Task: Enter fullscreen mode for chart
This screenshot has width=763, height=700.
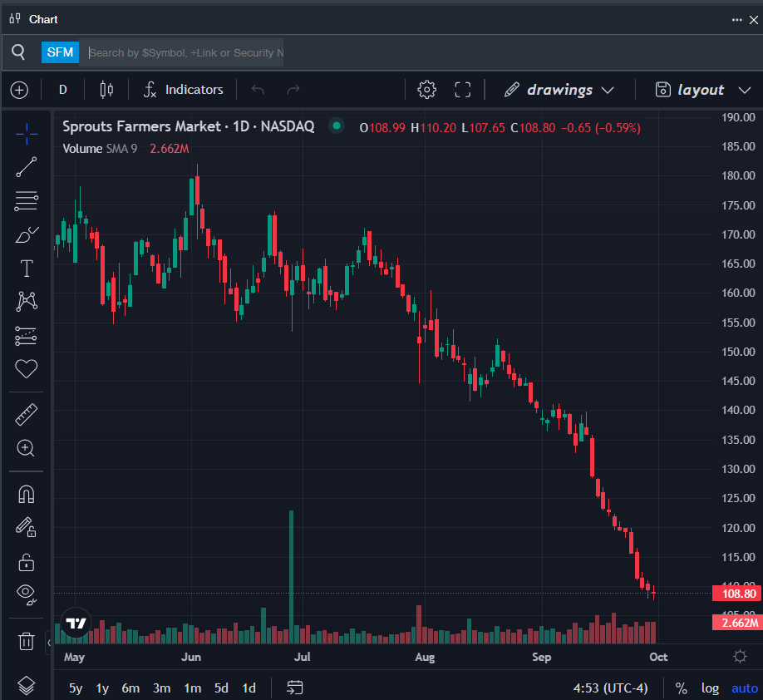Action: [x=463, y=90]
